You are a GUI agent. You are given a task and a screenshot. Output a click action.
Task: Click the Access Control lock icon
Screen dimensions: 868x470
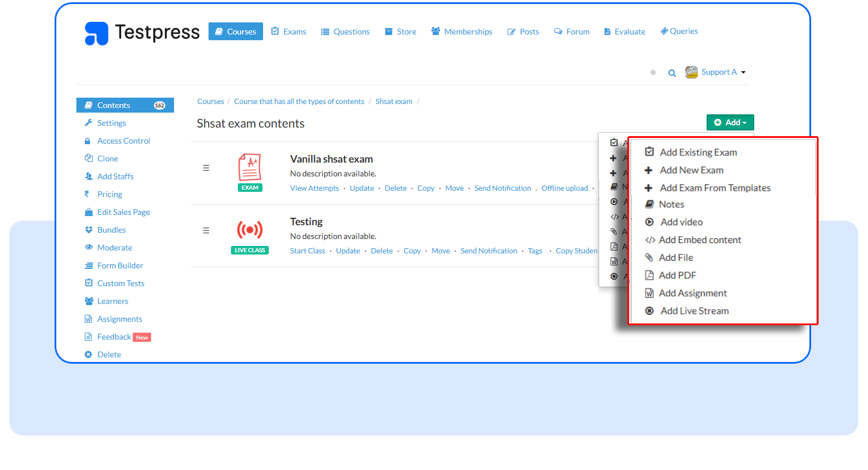pyautogui.click(x=88, y=141)
